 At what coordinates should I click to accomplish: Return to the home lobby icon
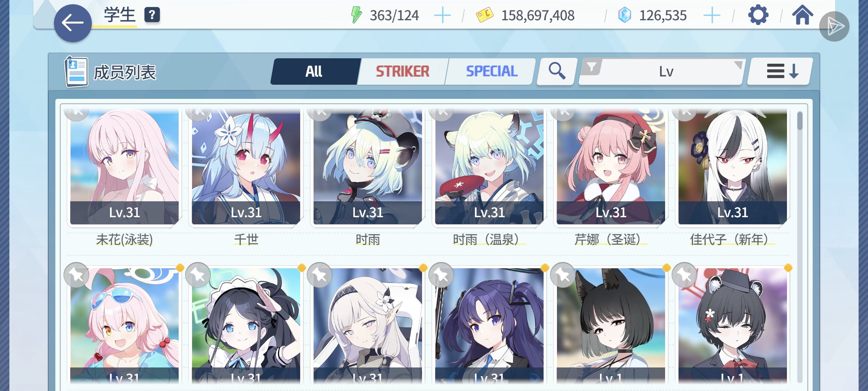coord(802,15)
